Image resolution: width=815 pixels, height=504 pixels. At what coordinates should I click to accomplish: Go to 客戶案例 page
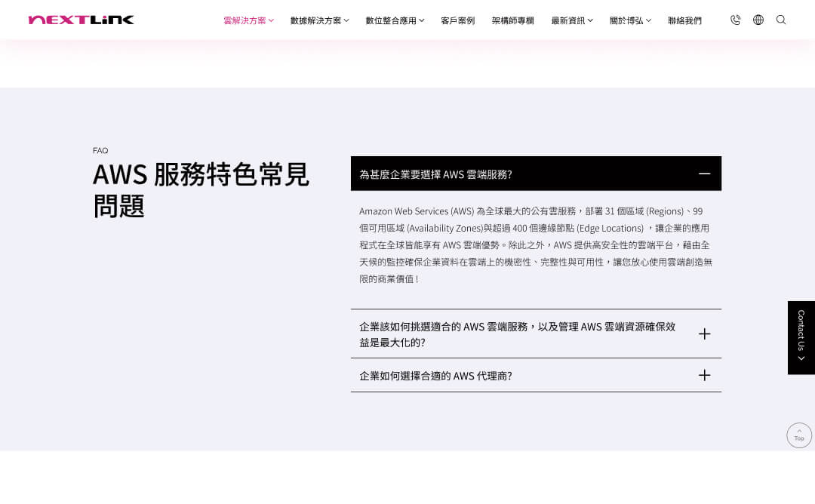458,20
